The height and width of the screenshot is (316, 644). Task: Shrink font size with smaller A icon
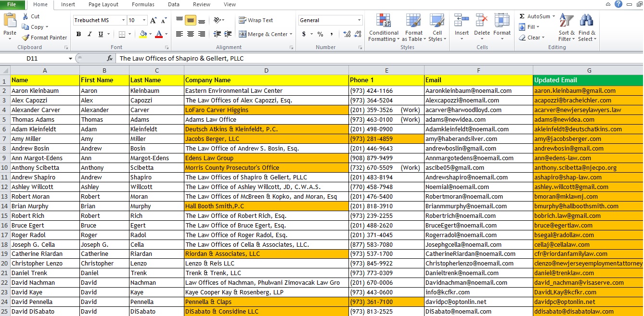pos(164,20)
